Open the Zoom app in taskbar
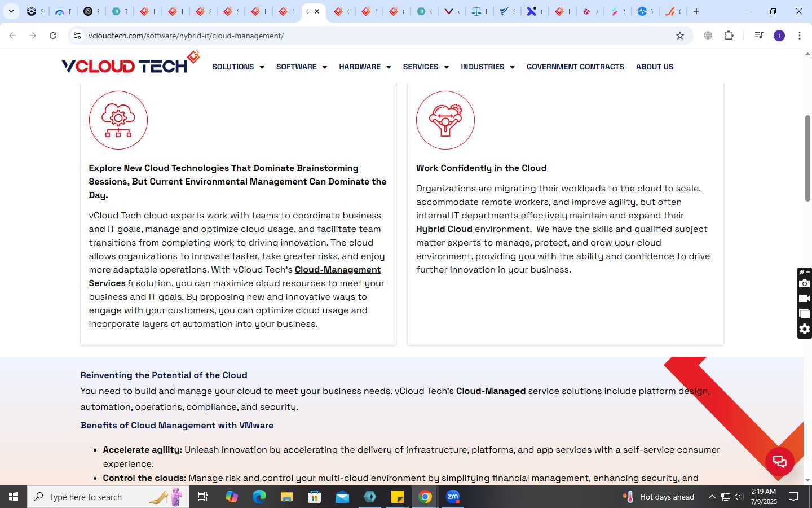Screen dimensions: 812x508 [x=453, y=497]
